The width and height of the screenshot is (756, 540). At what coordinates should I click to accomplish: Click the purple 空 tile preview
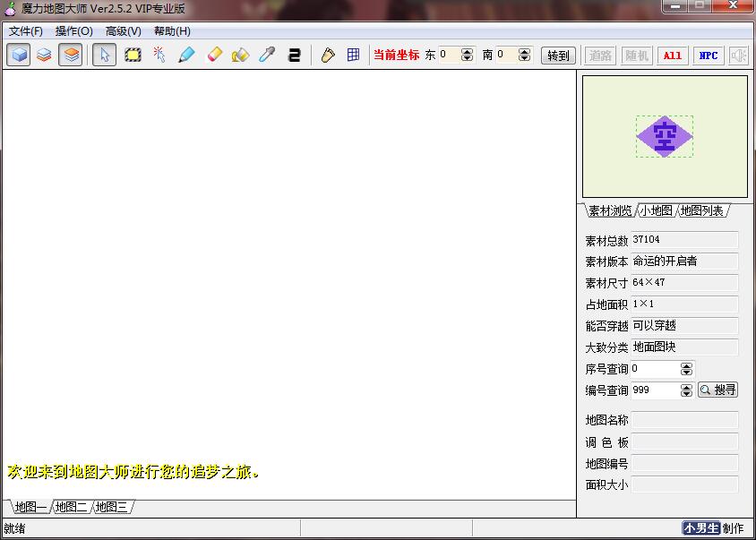click(664, 136)
